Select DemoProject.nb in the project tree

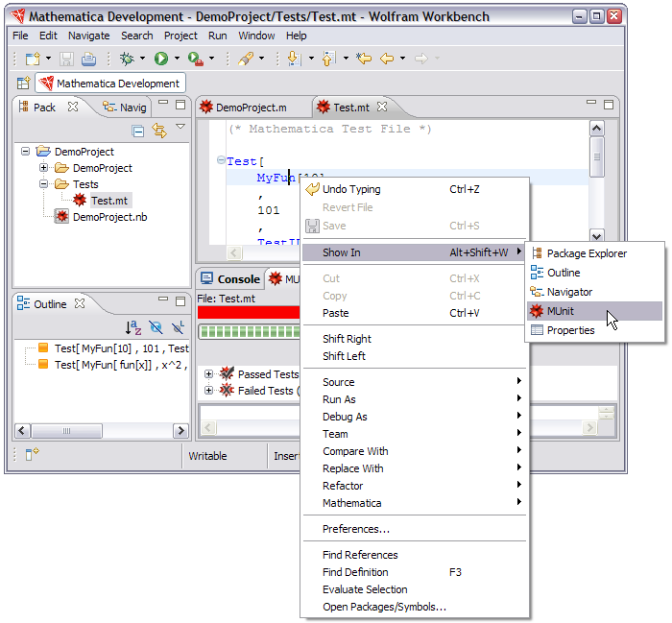102,217
